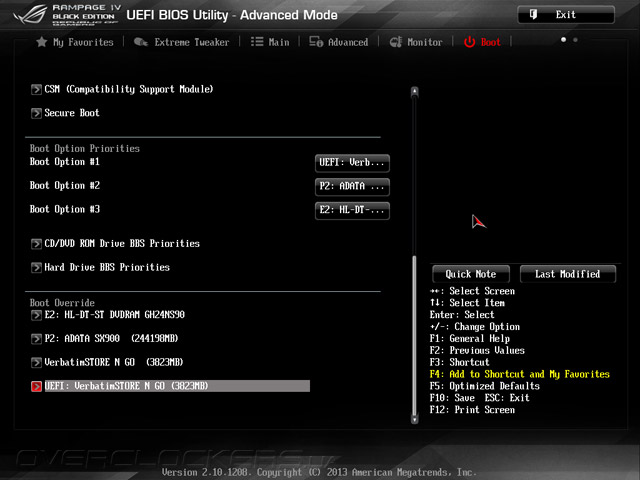Image resolution: width=640 pixels, height=480 pixels.
Task: Switch to the Advanced tab
Action: point(338,42)
